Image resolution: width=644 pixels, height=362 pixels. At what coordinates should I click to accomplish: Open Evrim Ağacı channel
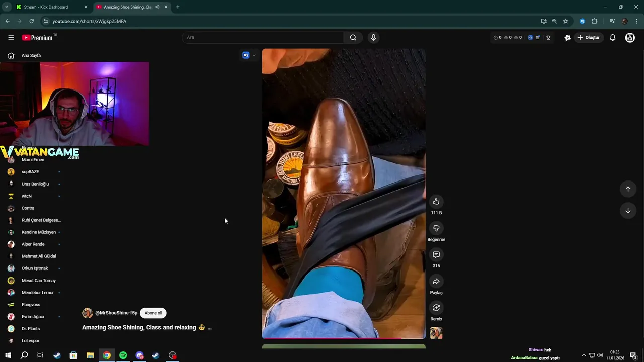pyautogui.click(x=33, y=317)
